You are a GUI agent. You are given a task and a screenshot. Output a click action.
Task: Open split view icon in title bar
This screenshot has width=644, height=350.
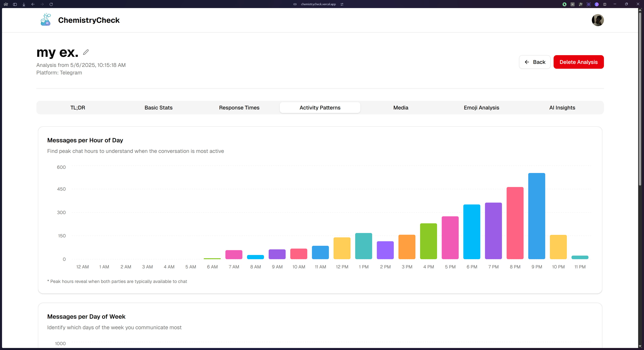[604, 4]
